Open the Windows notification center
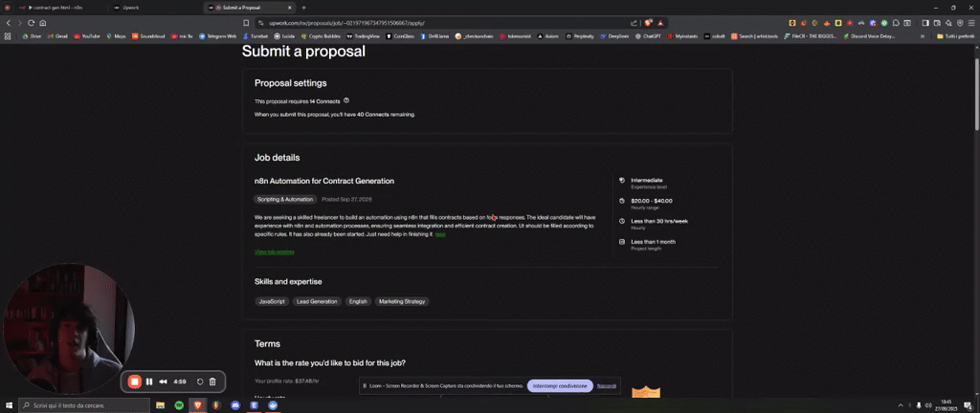980x413 pixels. coord(968,405)
